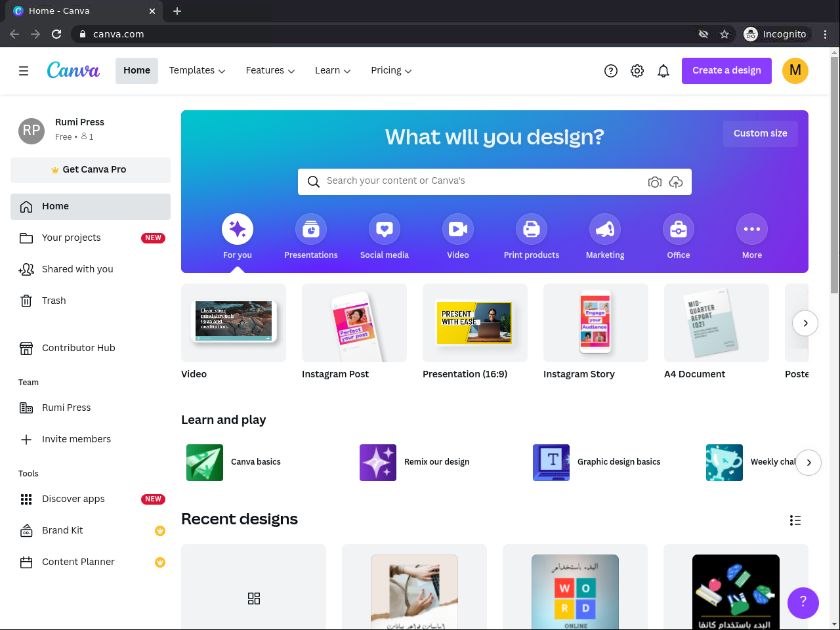
Task: Select the Social media category icon
Action: point(385,229)
